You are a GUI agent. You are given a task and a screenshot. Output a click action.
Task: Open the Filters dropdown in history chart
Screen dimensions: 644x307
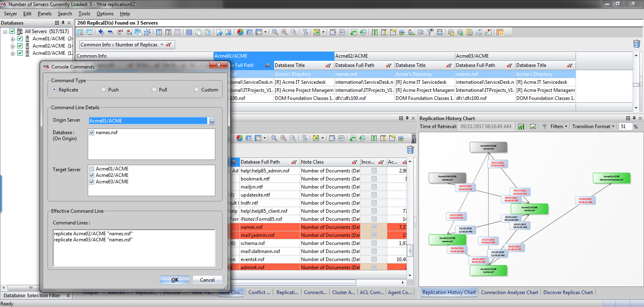click(x=559, y=127)
